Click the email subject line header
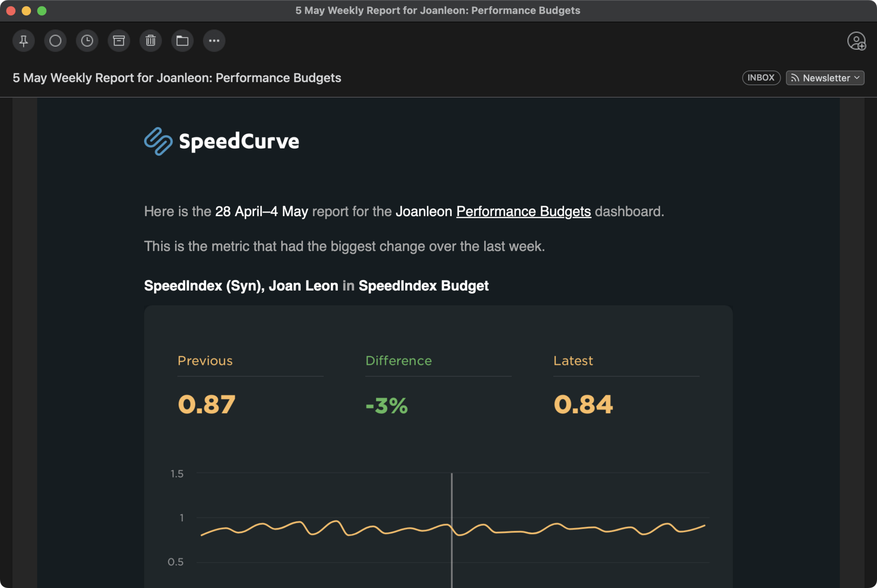 (177, 78)
